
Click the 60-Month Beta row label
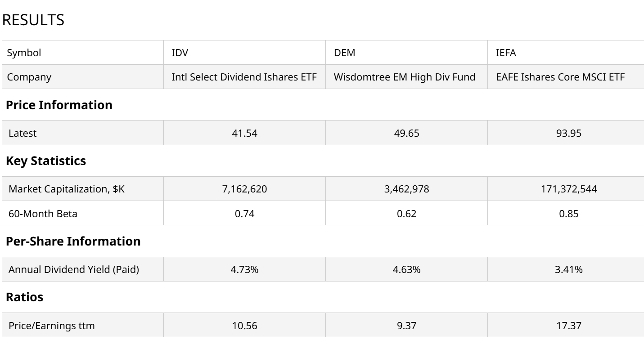(43, 214)
